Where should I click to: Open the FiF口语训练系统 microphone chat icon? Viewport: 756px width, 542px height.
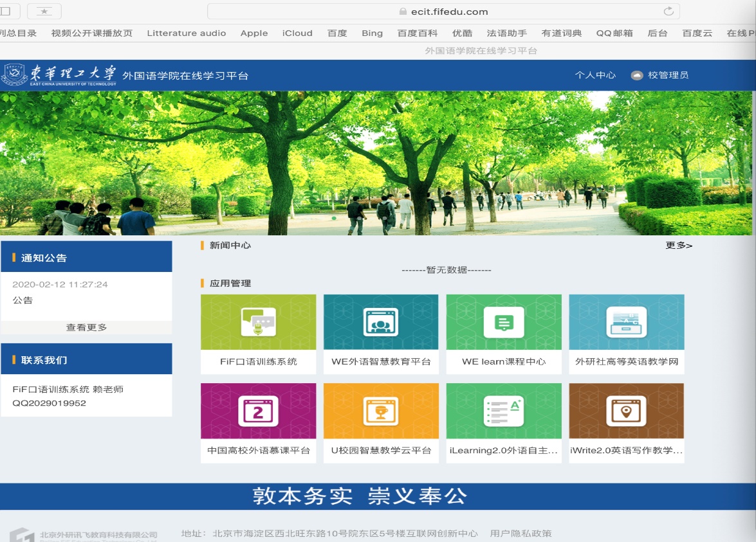coord(258,322)
